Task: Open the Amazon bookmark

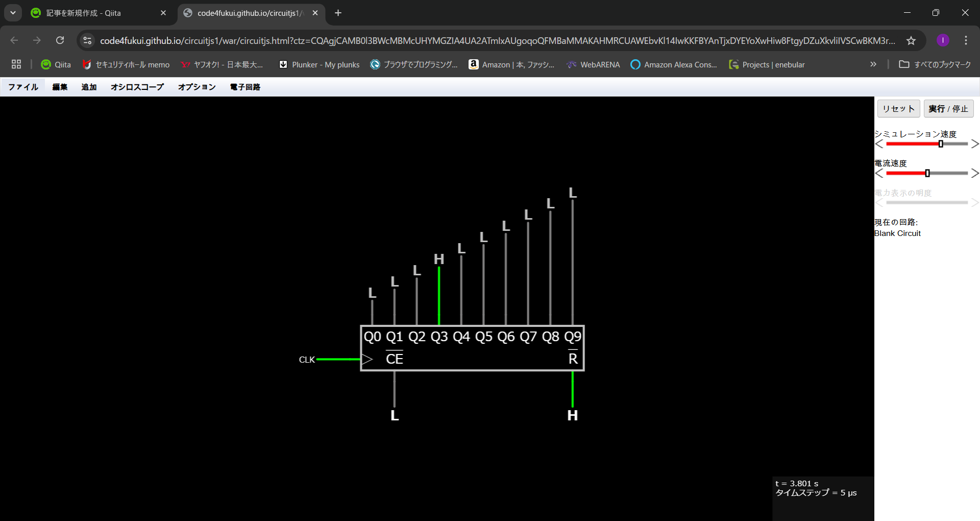Action: tap(512, 64)
